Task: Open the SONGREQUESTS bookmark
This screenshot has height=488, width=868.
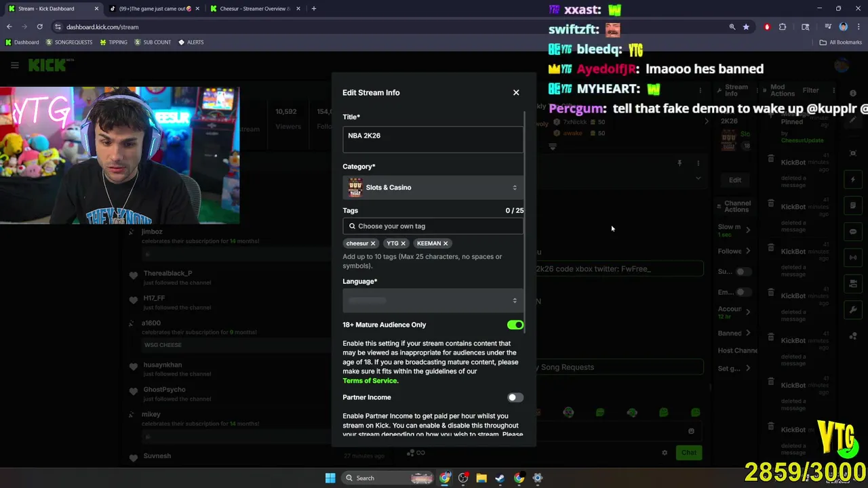Action: (68, 42)
